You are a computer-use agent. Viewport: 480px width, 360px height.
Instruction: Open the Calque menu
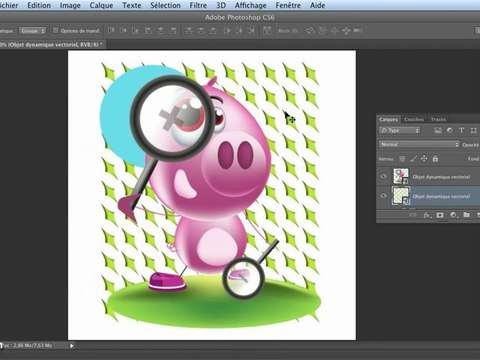[101, 5]
